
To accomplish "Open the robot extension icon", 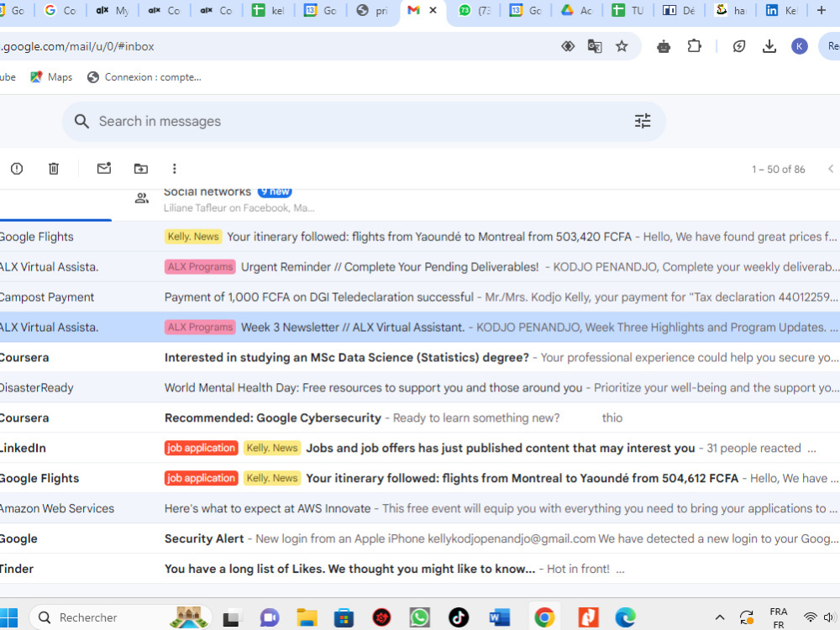I will (664, 47).
